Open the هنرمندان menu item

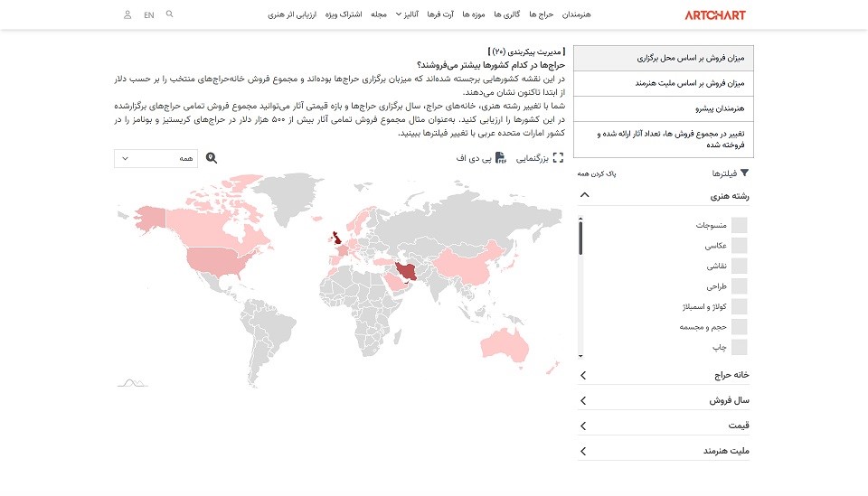(x=576, y=14)
